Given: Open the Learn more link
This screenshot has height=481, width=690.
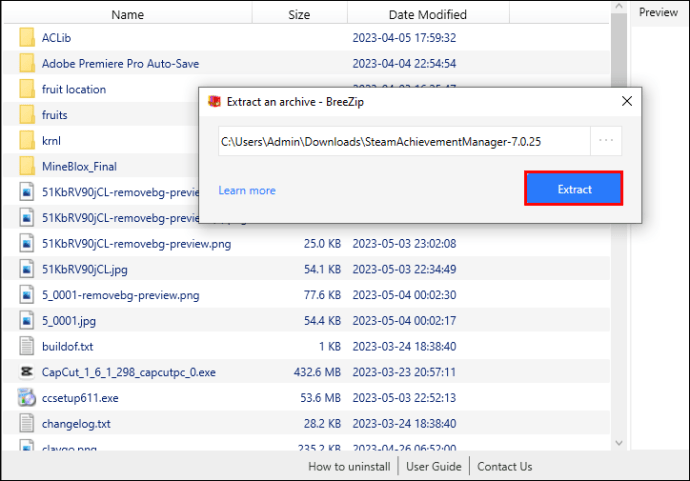Looking at the screenshot, I should click(x=247, y=191).
